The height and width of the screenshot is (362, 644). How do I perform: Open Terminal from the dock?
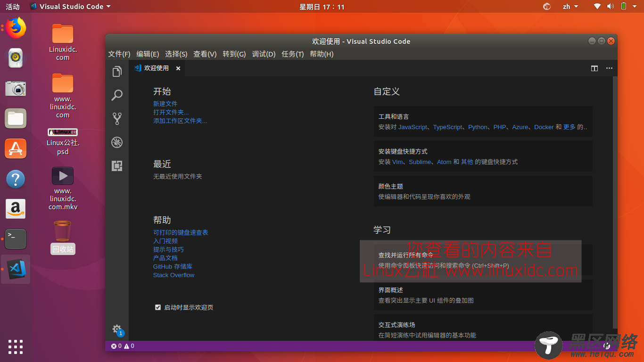tap(16, 239)
